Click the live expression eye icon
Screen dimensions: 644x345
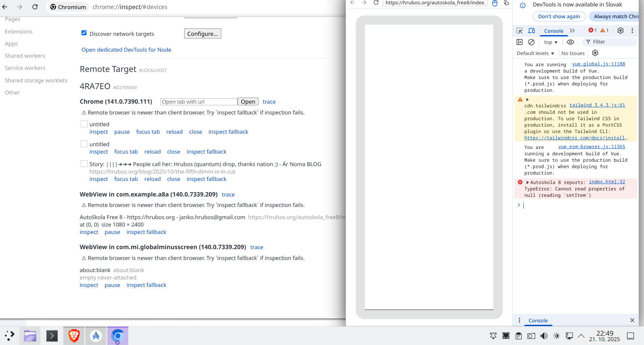pos(570,42)
